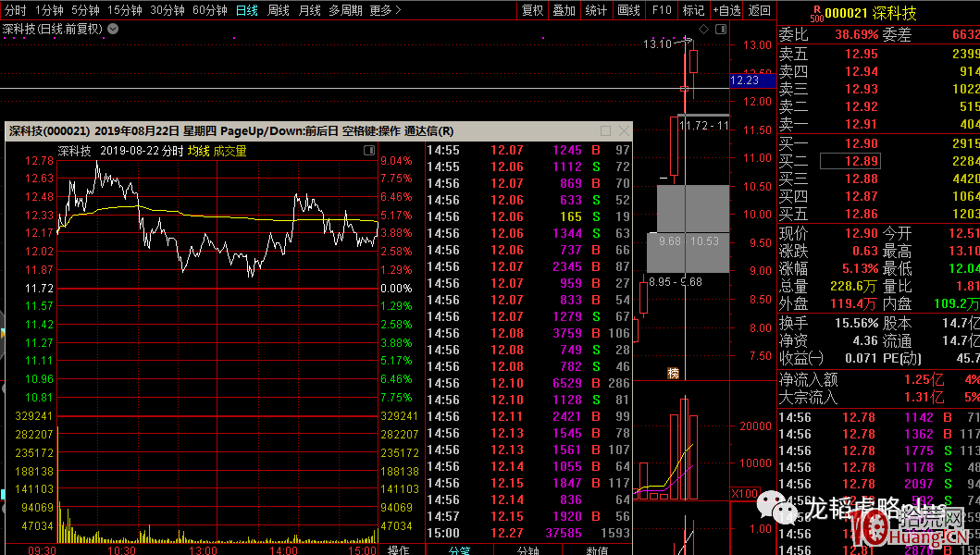
Task: Add stock to watchlist with +自选
Action: [726, 10]
